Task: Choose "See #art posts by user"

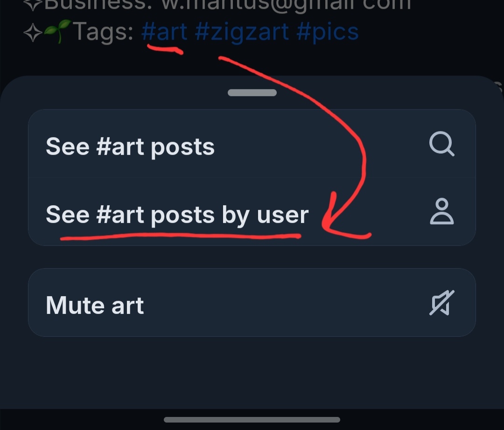Action: pos(177,214)
